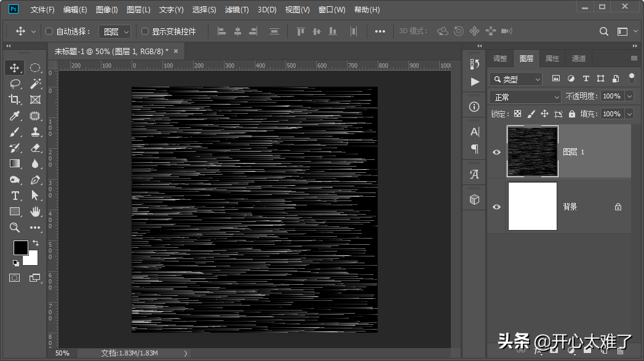Screen dimensions: 644x361
Task: Open the 滤镜(T) menu
Action: tap(237, 9)
